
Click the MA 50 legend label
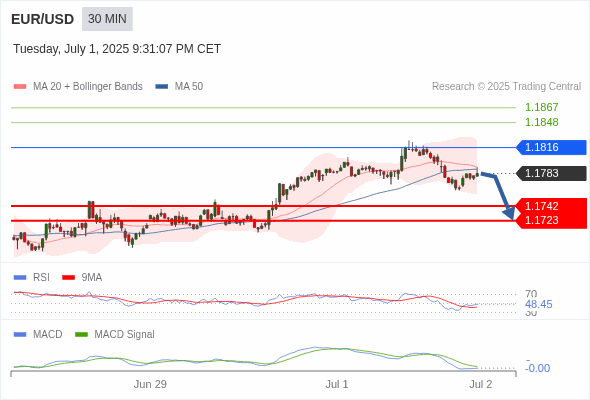[x=189, y=87]
